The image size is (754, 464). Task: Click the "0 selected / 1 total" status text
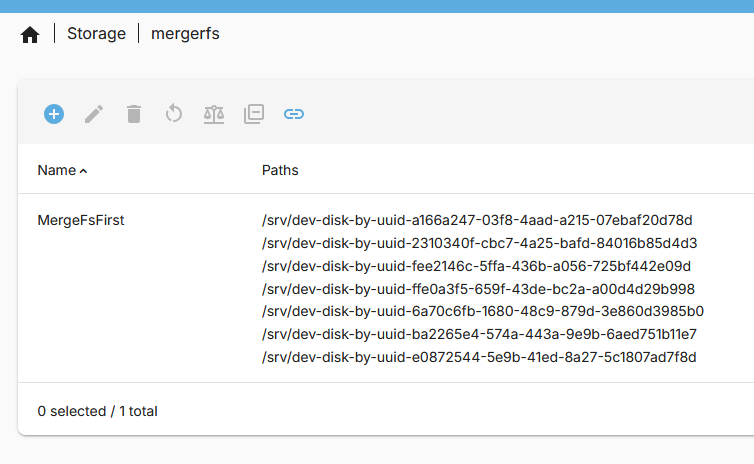97,411
